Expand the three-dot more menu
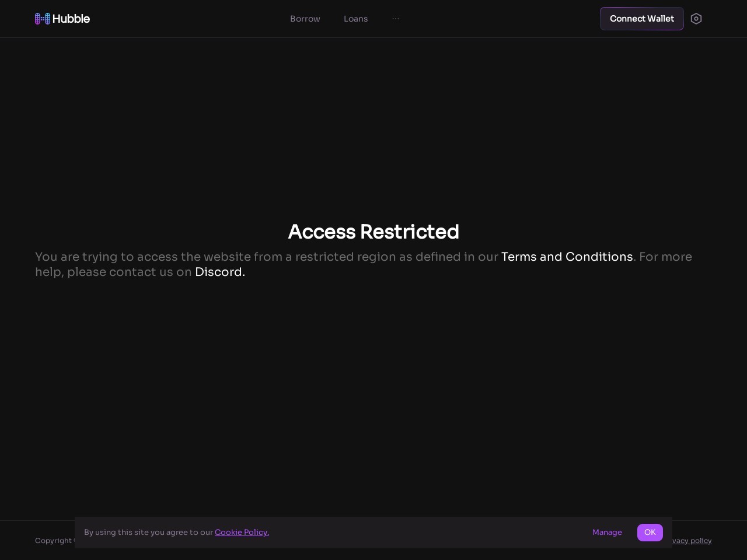The height and width of the screenshot is (560, 747). (396, 19)
